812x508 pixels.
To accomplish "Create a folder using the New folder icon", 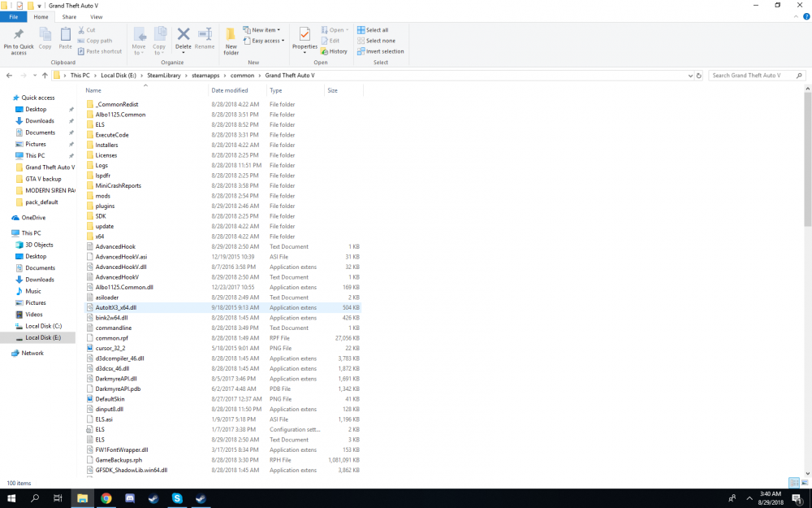I will pos(231,39).
